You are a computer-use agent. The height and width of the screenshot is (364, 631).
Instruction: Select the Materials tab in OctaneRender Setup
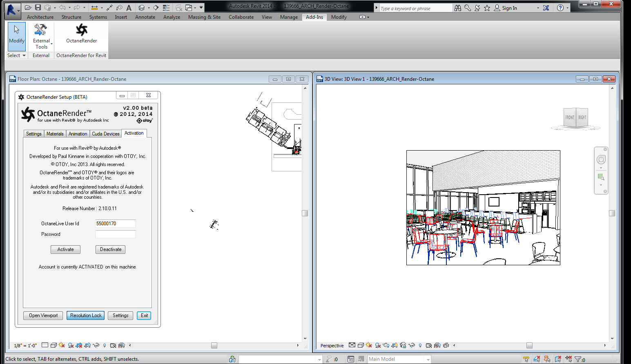(x=55, y=134)
